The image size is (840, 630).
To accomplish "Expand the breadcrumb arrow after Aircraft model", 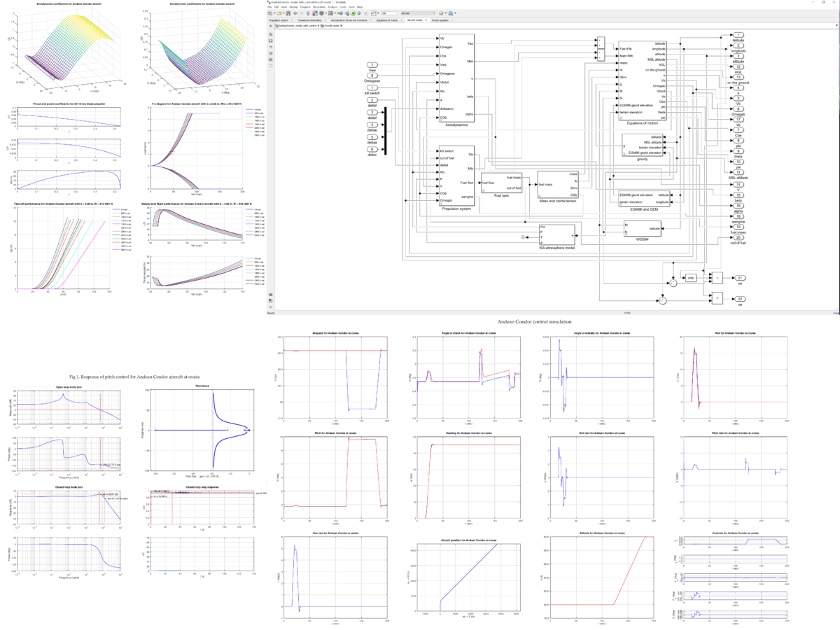I will pyautogui.click(x=341, y=26).
